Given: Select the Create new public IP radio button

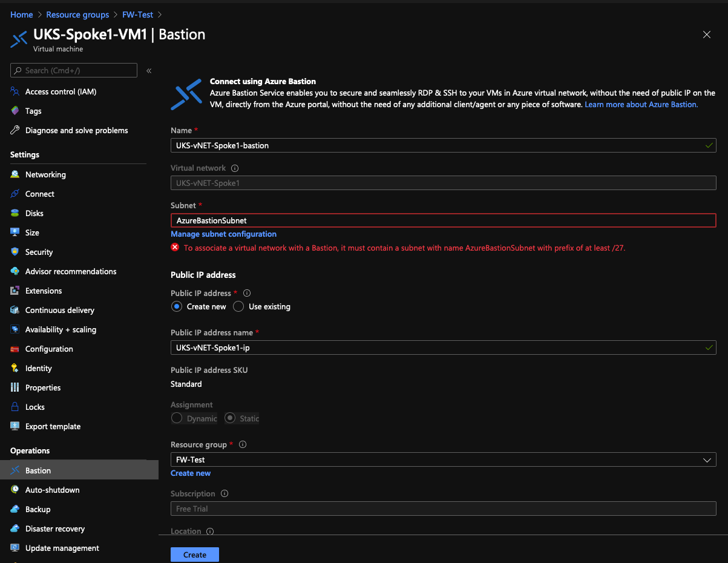Looking at the screenshot, I should pos(177,306).
